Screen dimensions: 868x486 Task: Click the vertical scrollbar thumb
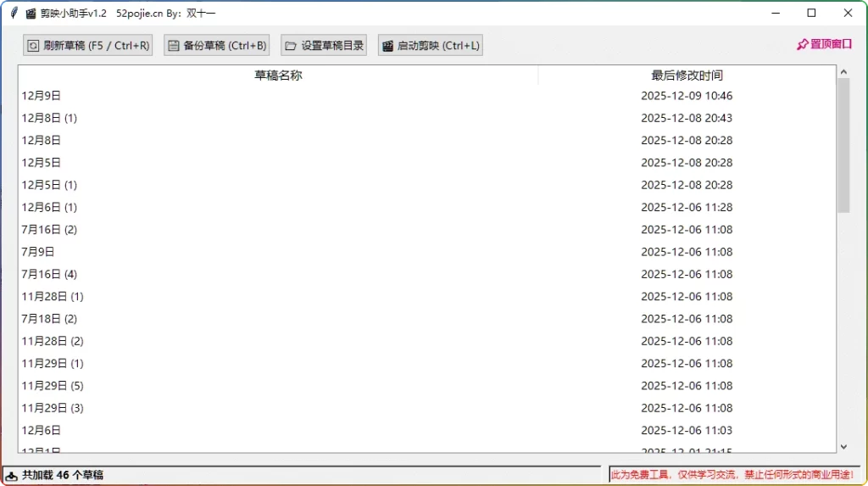pyautogui.click(x=843, y=145)
